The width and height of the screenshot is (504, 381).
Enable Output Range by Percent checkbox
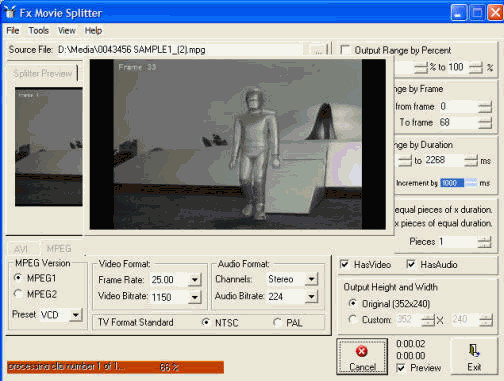tap(345, 50)
